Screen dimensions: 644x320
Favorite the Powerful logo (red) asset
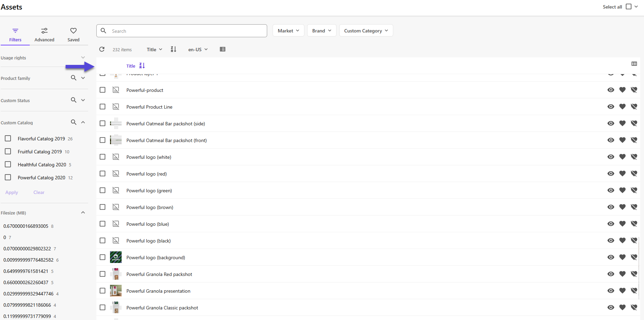(622, 173)
